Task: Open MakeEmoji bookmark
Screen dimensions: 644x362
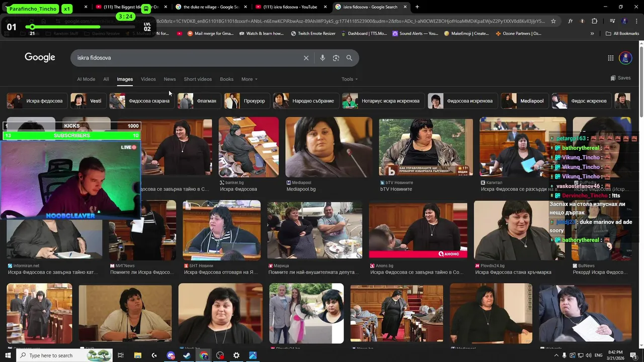Action: click(466, 34)
